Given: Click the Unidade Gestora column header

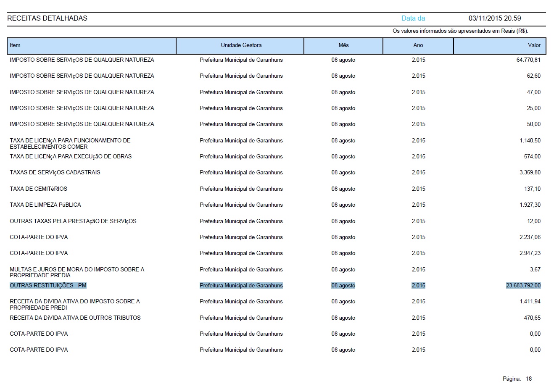Looking at the screenshot, I should (x=240, y=46).
